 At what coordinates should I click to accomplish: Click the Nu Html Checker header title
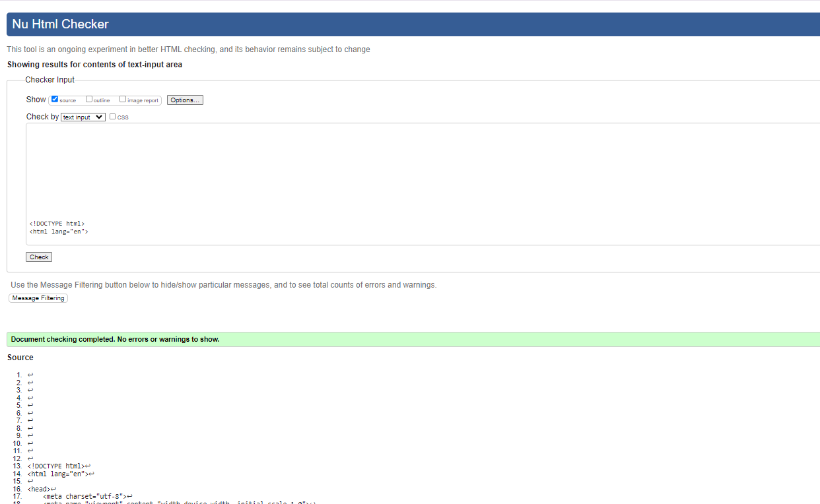[60, 24]
